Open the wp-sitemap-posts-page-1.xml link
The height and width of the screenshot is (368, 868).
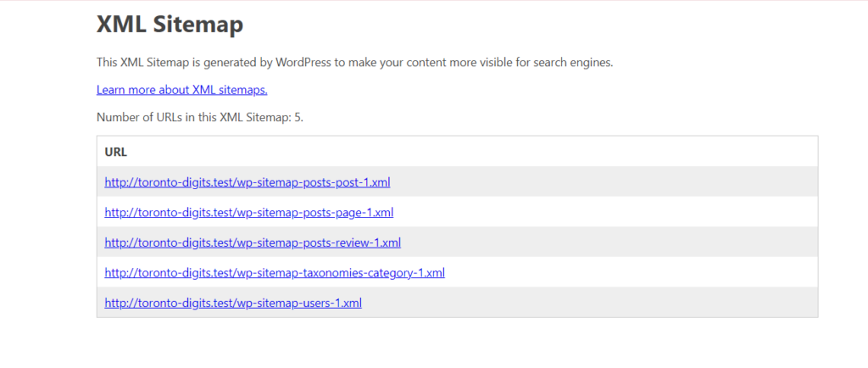point(248,213)
